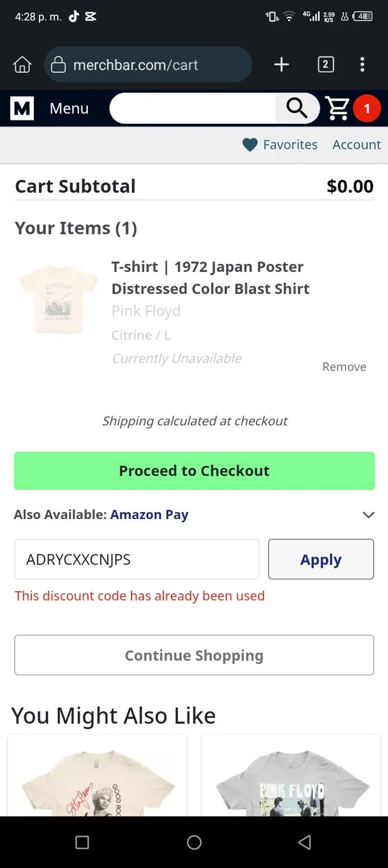Tap the Android recent apps square button

[x=82, y=842]
